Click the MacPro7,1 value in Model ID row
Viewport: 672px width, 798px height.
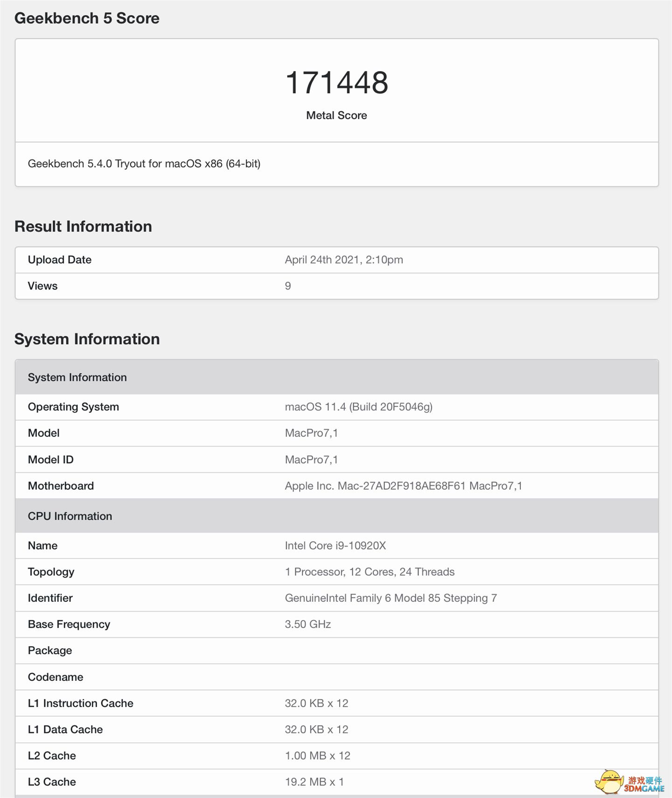tap(311, 459)
